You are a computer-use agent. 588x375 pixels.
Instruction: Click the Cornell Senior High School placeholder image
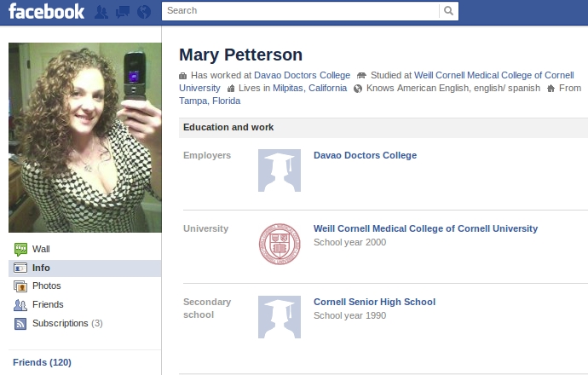(280, 317)
